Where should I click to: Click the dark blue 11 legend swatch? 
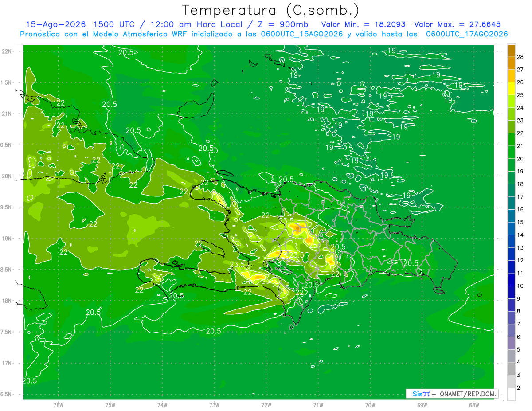[x=511, y=267]
